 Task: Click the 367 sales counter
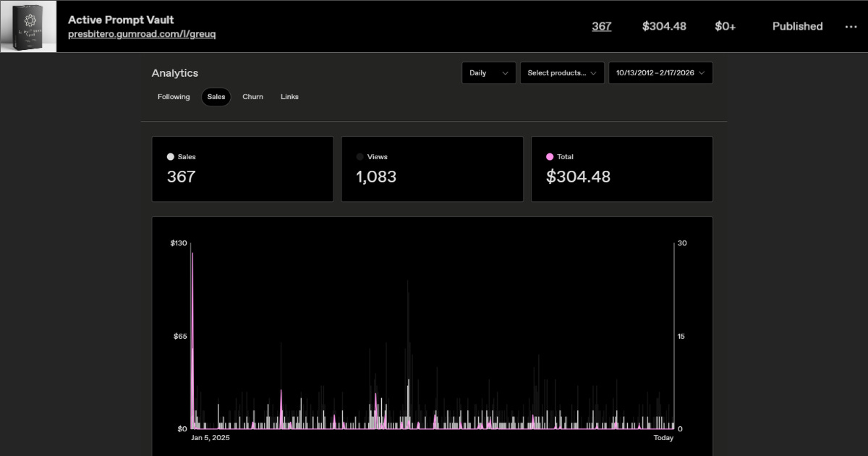coord(601,26)
